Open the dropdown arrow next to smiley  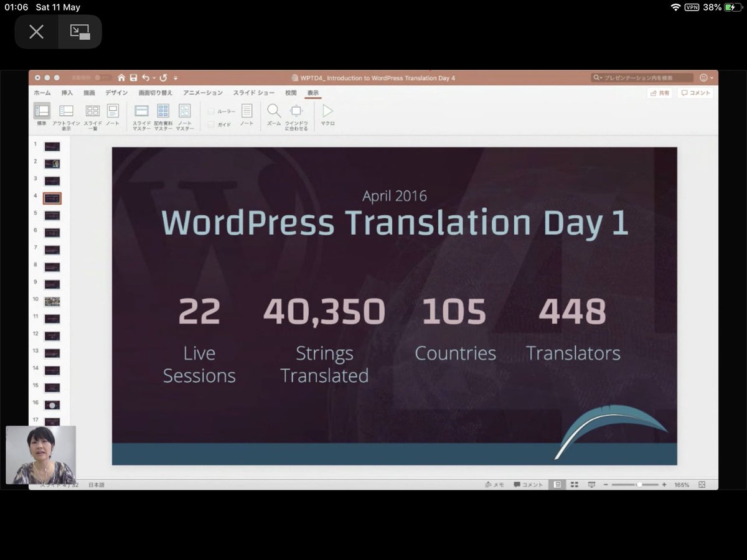point(711,78)
